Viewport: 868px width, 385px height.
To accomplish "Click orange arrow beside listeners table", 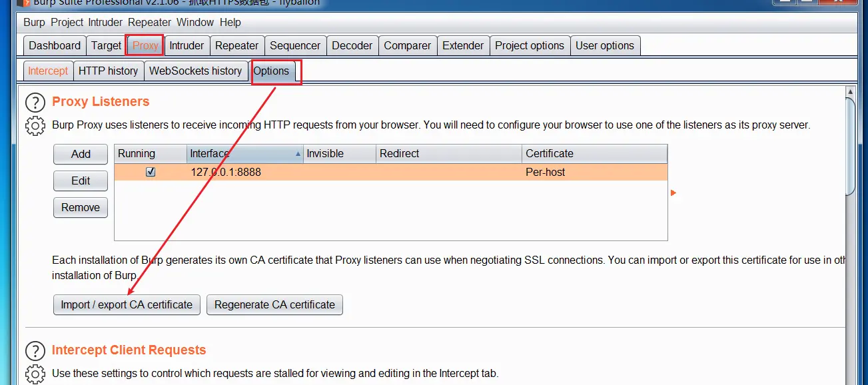I will coord(673,193).
